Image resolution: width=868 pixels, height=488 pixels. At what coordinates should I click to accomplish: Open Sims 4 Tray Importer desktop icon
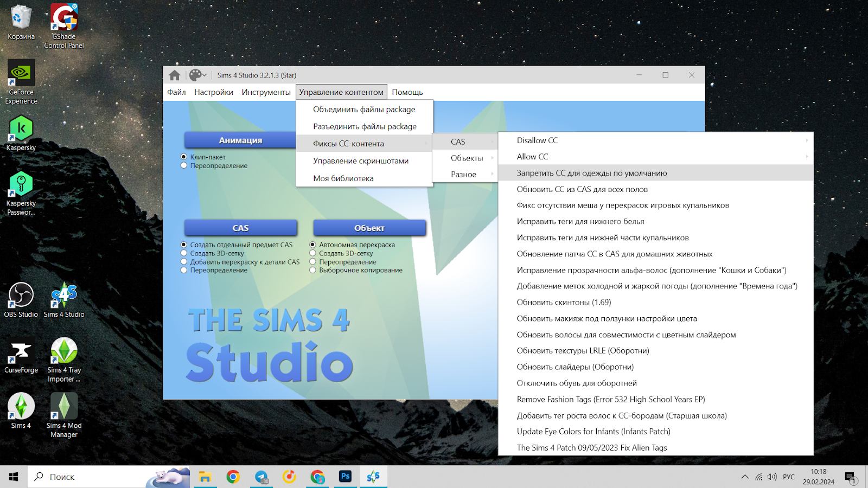coord(64,360)
